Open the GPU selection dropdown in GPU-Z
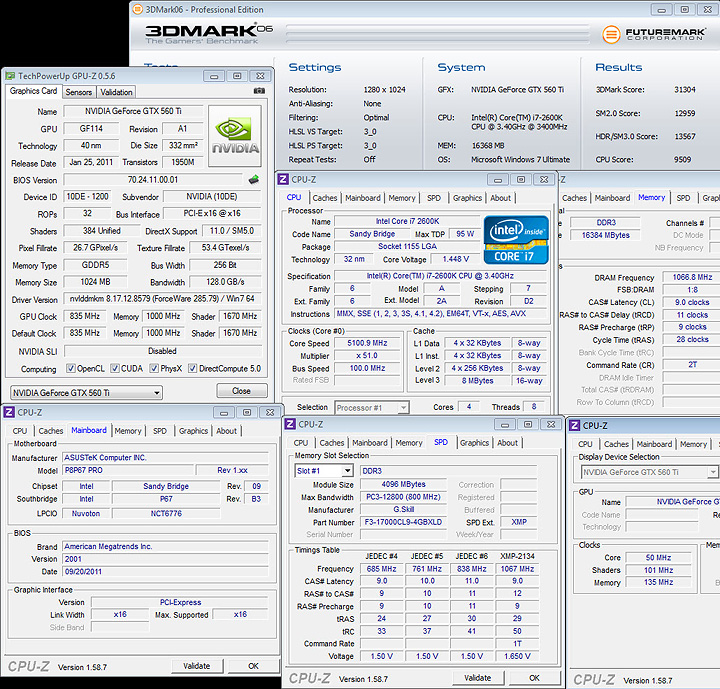This screenshot has height=689, width=720. point(85,392)
